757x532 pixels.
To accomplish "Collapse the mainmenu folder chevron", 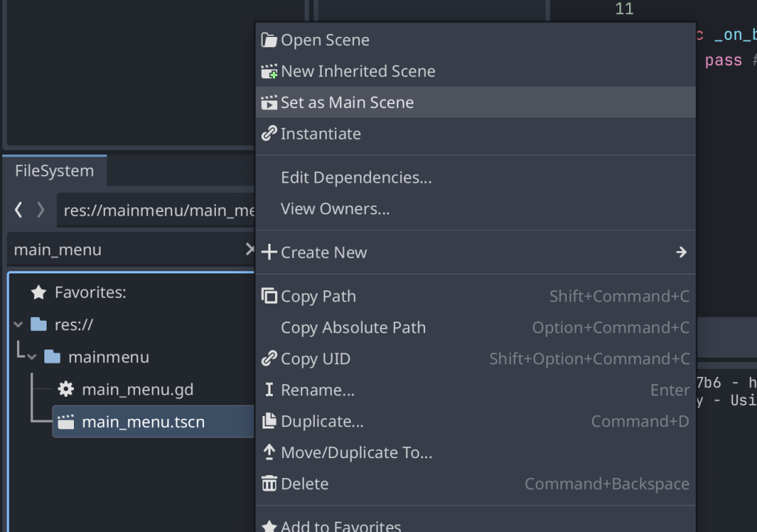I will click(32, 357).
